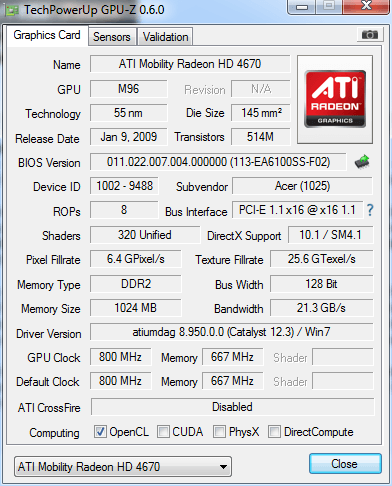Click the GPU field showing M96
Image resolution: width=392 pixels, height=486 pixels.
pos(129,89)
